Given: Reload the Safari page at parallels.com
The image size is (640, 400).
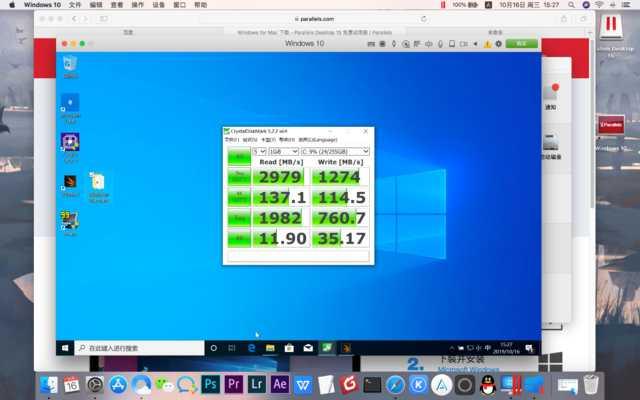Looking at the screenshot, I should click(x=424, y=19).
